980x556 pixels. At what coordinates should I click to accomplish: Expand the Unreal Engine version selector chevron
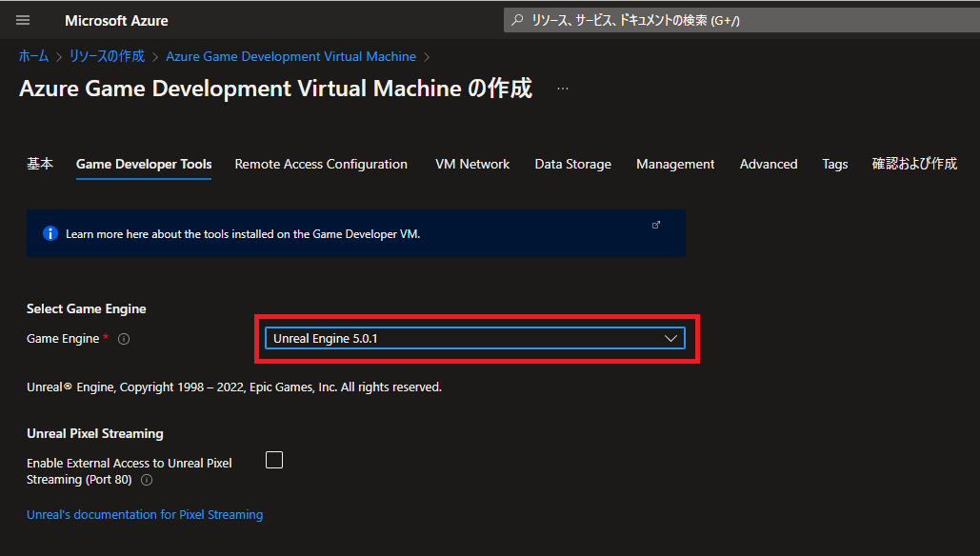pyautogui.click(x=671, y=337)
